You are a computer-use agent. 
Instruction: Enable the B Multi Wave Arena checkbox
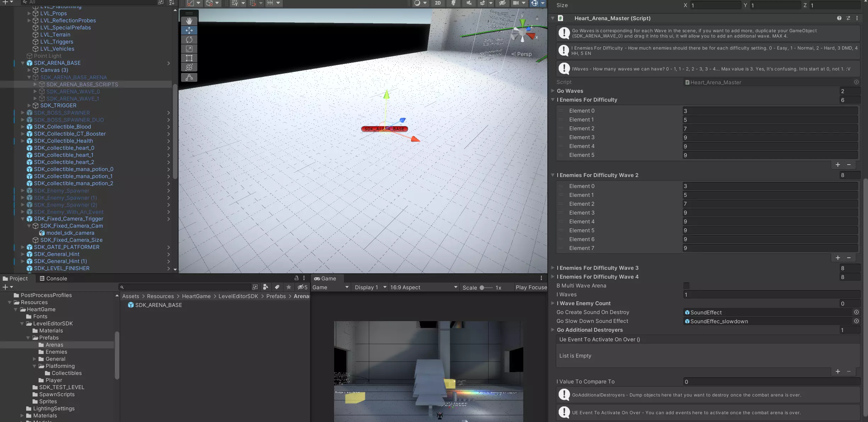[x=686, y=286]
